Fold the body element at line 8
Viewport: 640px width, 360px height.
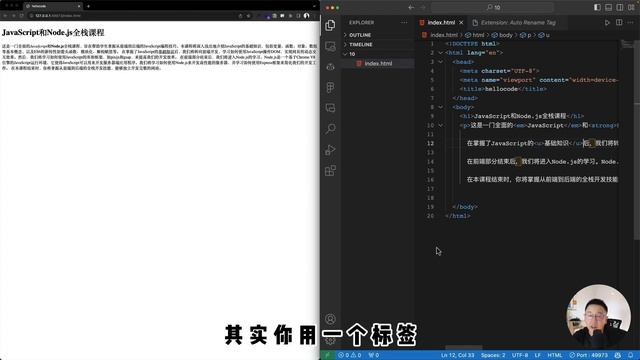tap(440, 107)
